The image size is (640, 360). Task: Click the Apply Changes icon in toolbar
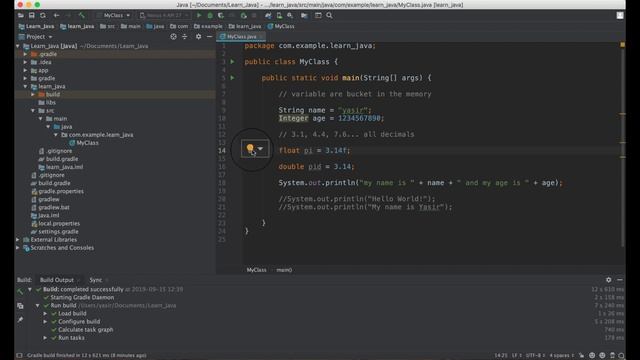tap(244, 16)
